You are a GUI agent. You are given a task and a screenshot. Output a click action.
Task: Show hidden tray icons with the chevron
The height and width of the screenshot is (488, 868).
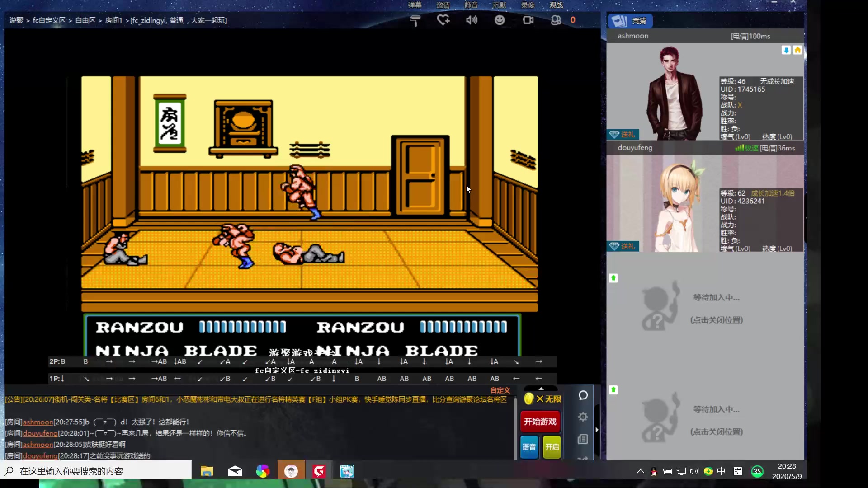(641, 471)
